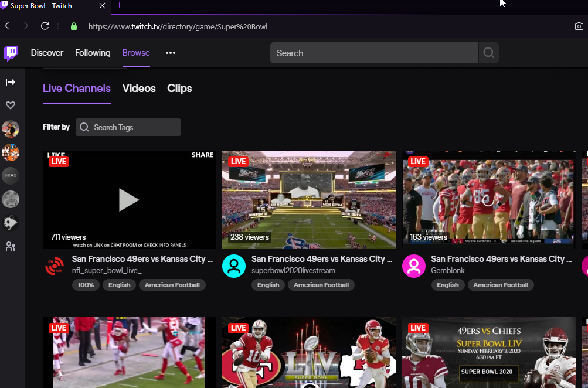Image resolution: width=588 pixels, height=388 pixels.
Task: Close the Super Bowl - Twitch tab
Action: pos(102,6)
